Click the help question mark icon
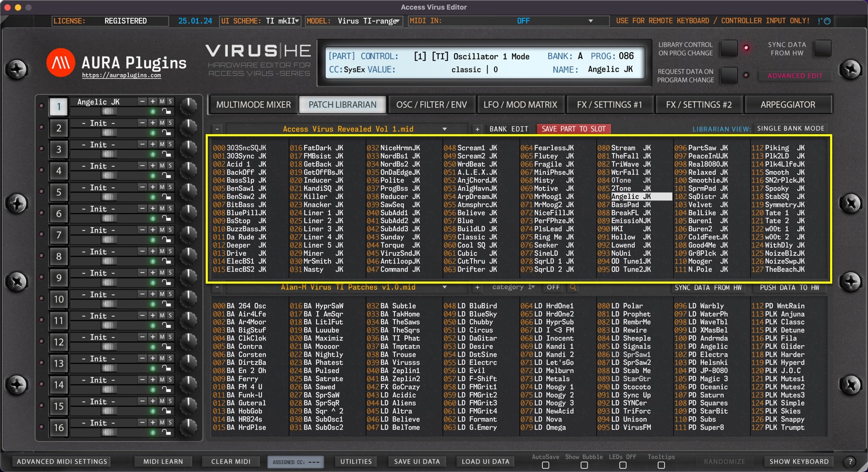This screenshot has height=472, width=868. pyautogui.click(x=850, y=461)
